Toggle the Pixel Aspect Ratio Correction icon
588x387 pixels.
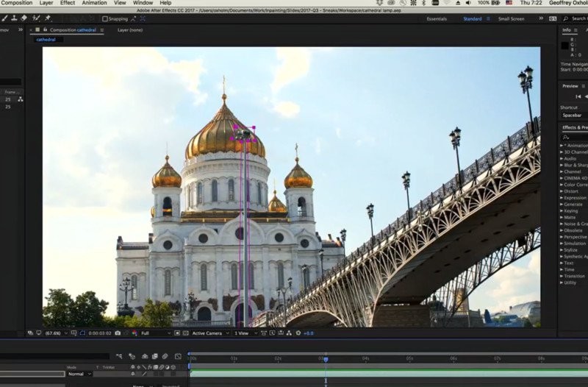[264, 333]
